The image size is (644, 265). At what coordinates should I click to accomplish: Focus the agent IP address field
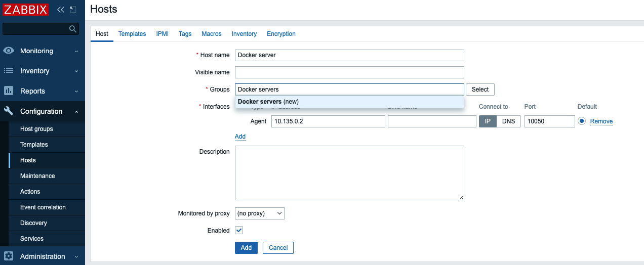coord(328,121)
